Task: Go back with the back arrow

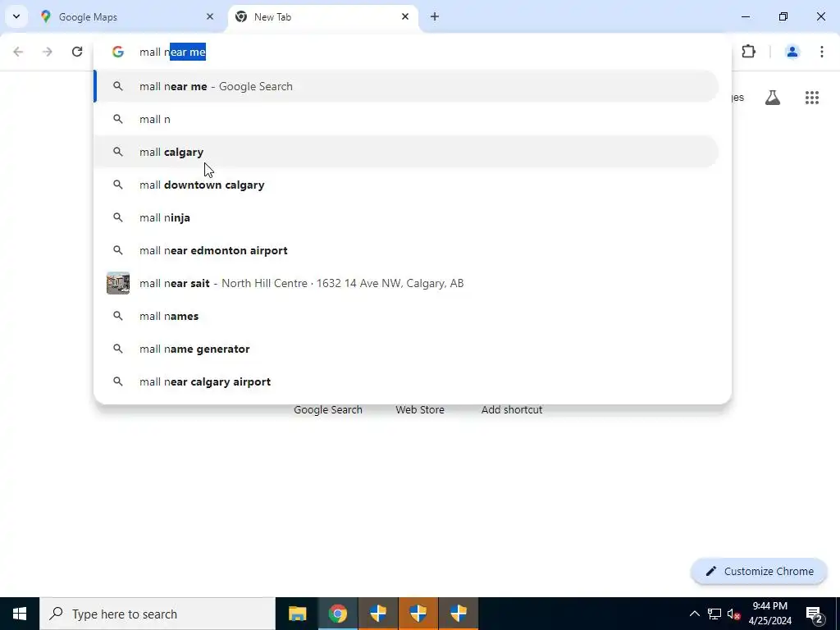Action: pyautogui.click(x=18, y=52)
